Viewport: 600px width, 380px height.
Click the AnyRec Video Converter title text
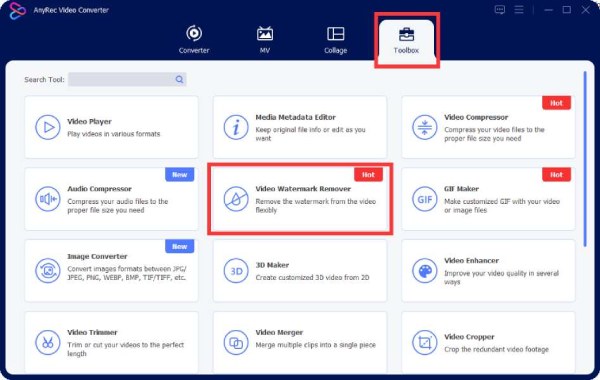click(x=71, y=10)
